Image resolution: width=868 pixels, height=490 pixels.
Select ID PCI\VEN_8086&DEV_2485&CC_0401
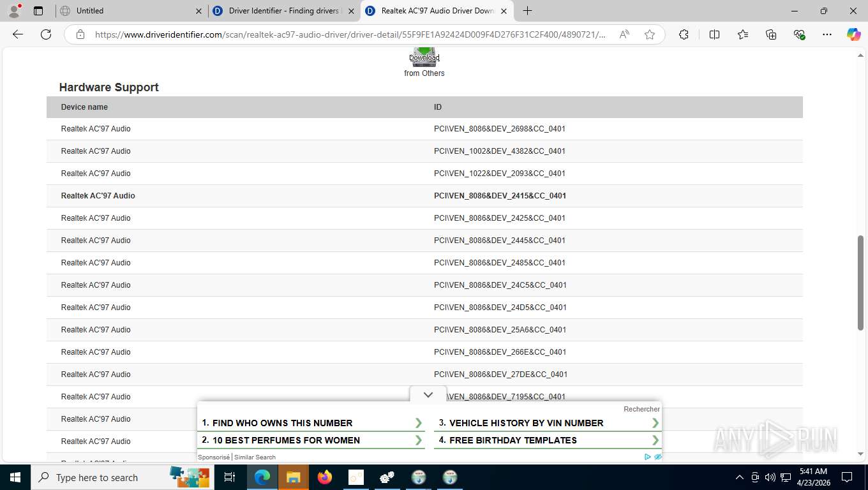coord(500,263)
